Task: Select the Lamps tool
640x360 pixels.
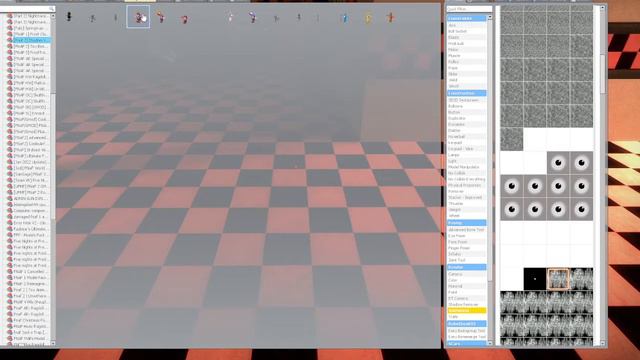Action: tap(467, 155)
